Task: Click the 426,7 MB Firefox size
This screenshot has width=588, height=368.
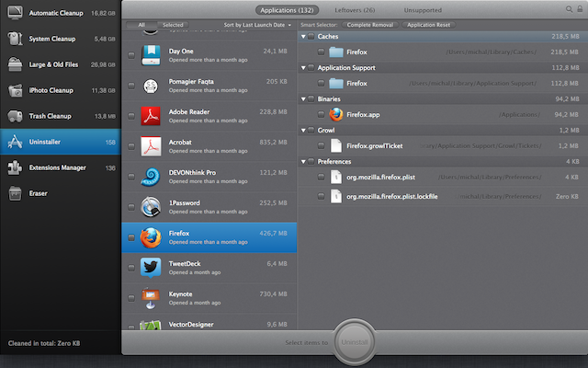Action: point(274,233)
